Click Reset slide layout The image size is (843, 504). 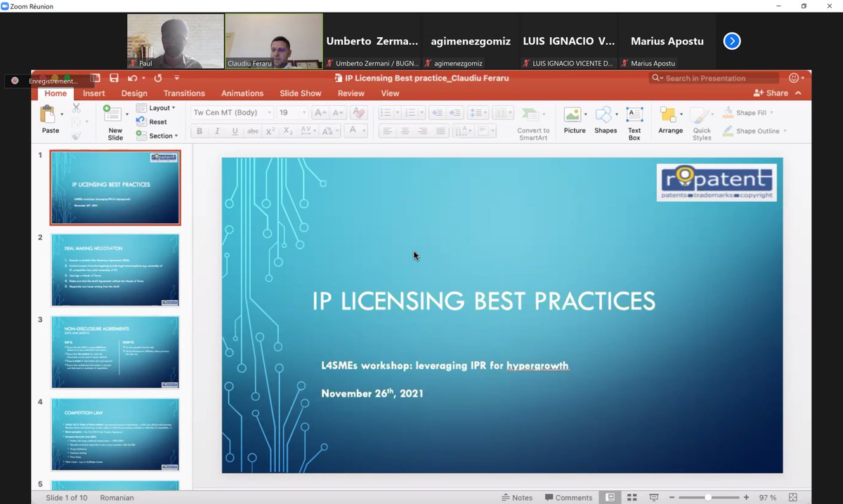pos(151,122)
